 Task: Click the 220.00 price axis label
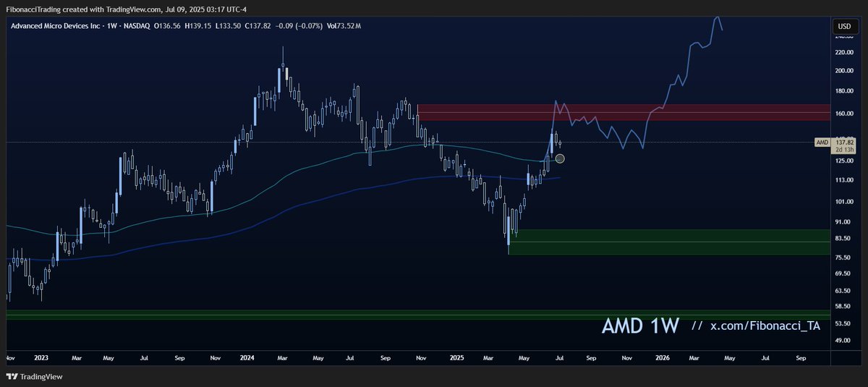click(844, 52)
